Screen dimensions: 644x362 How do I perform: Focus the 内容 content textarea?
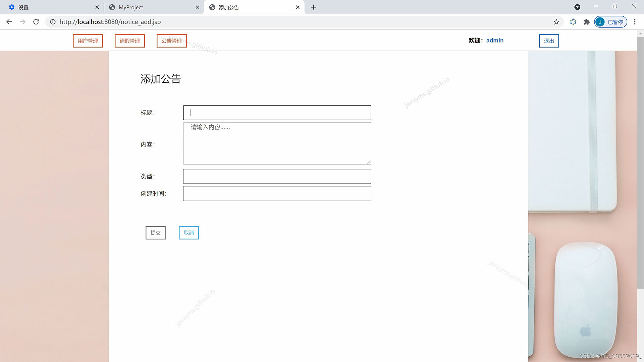(x=277, y=143)
